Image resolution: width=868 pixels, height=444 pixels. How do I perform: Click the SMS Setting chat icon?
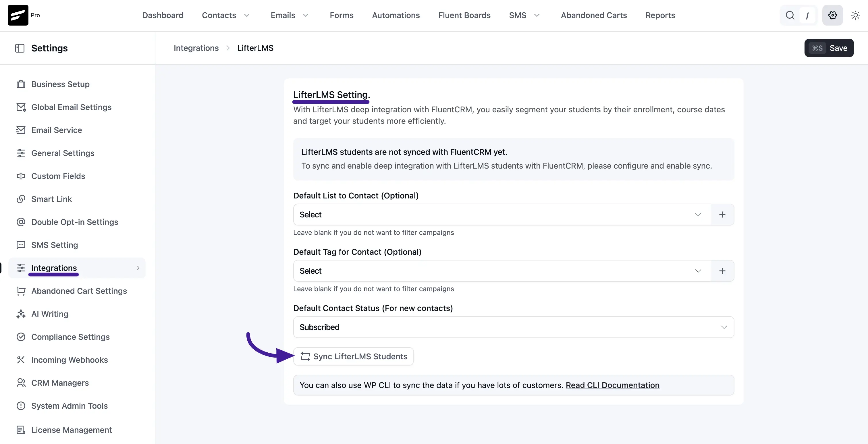tap(21, 245)
